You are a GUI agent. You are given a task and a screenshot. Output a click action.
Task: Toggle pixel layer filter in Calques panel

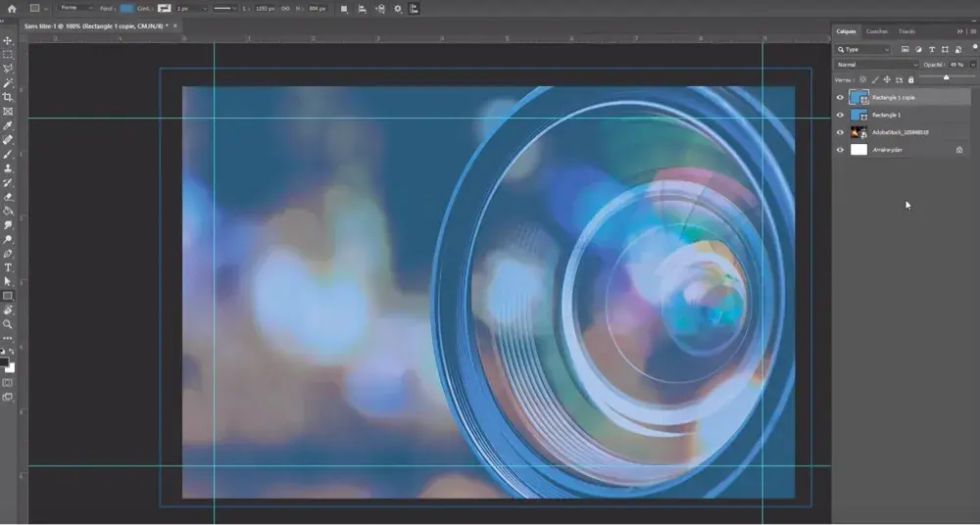coord(905,49)
